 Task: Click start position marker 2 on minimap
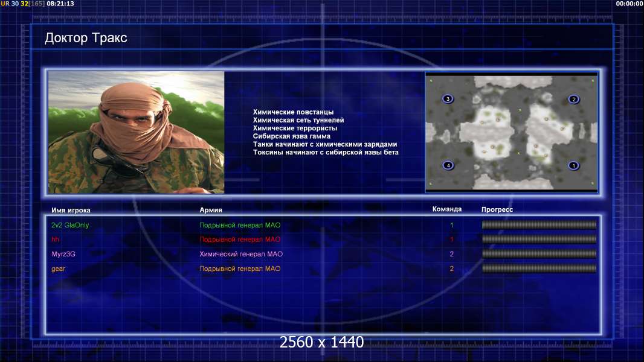(574, 99)
